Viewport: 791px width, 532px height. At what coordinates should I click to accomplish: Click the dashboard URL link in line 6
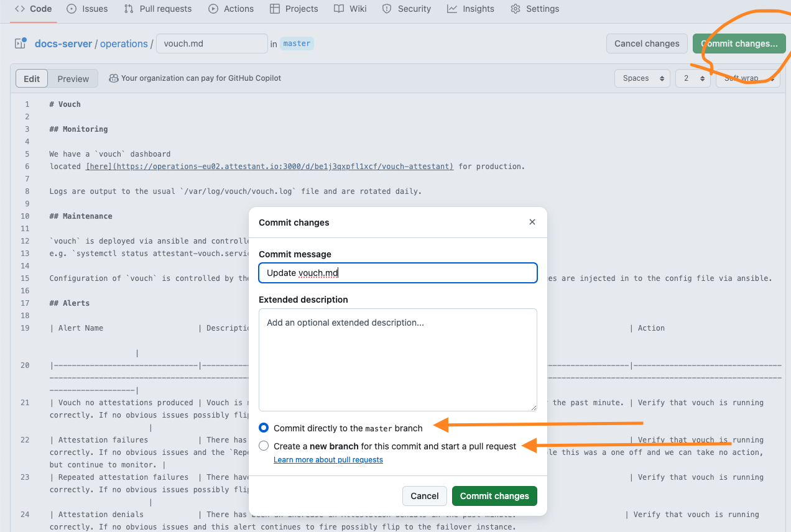pyautogui.click(x=270, y=167)
